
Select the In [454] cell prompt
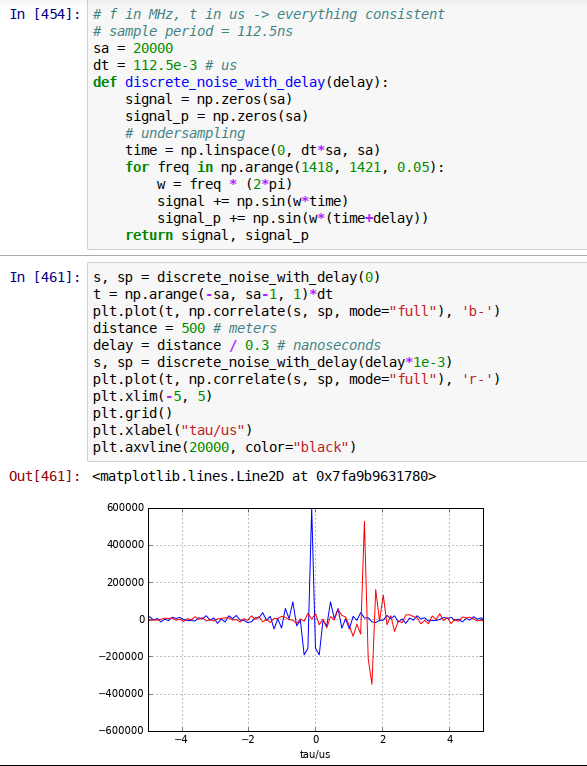[x=44, y=14]
